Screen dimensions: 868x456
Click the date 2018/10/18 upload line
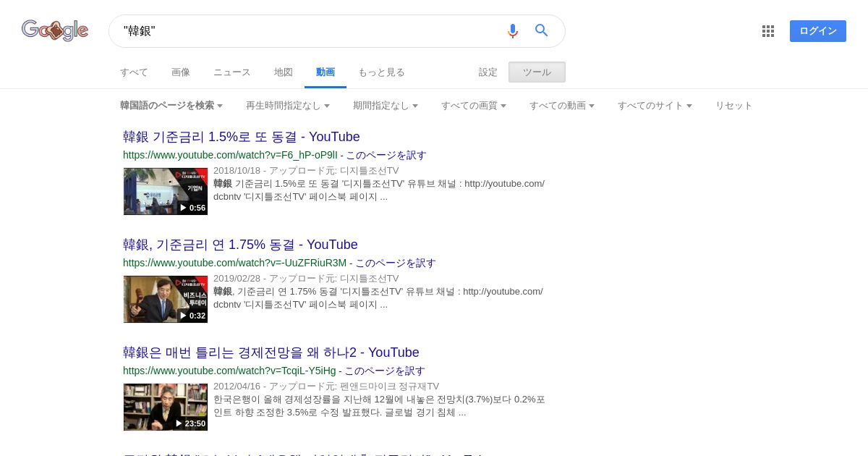tap(306, 171)
